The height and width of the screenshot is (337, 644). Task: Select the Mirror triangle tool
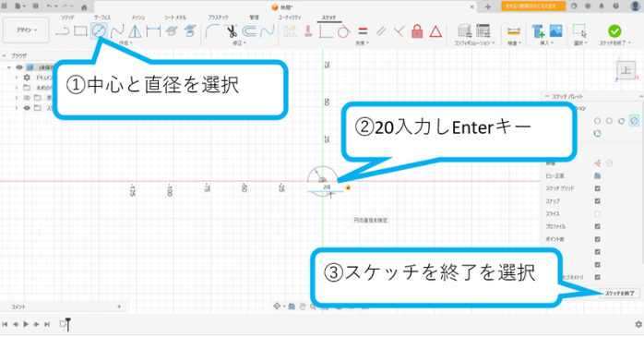pyautogui.click(x=135, y=31)
